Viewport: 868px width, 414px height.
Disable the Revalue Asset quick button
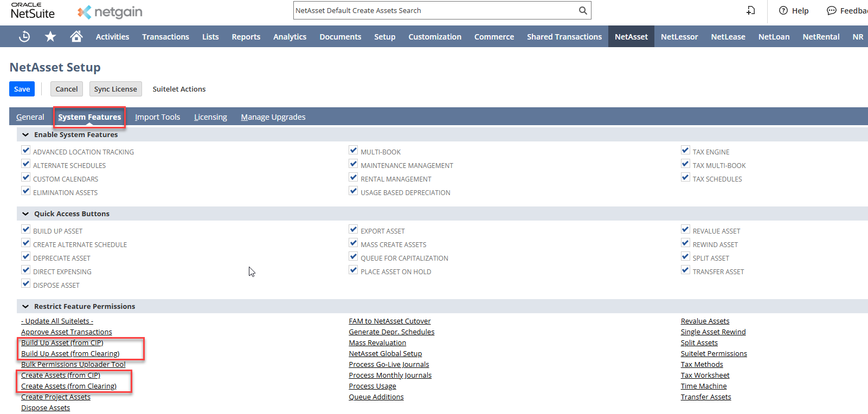click(x=685, y=230)
